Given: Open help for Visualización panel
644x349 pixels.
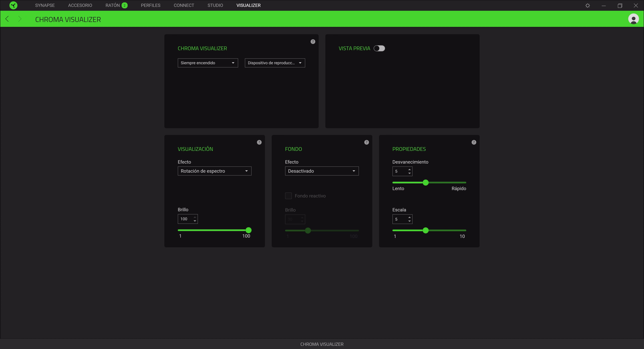Looking at the screenshot, I should click(259, 142).
